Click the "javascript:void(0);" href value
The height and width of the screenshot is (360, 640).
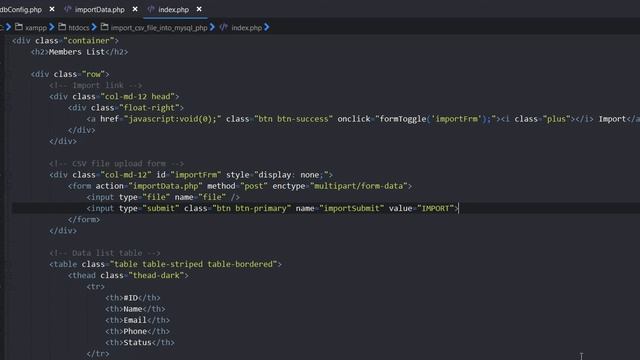173,119
